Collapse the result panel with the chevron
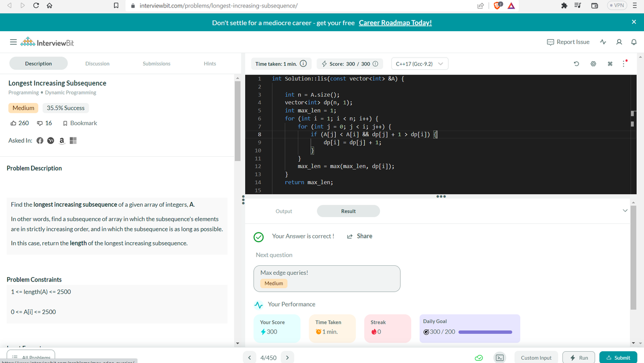The height and width of the screenshot is (363, 644). (x=625, y=211)
